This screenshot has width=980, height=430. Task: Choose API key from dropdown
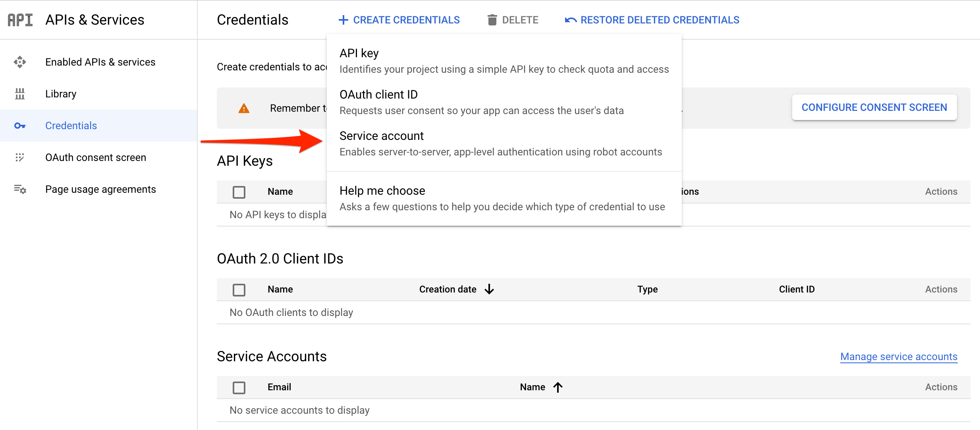point(504,61)
